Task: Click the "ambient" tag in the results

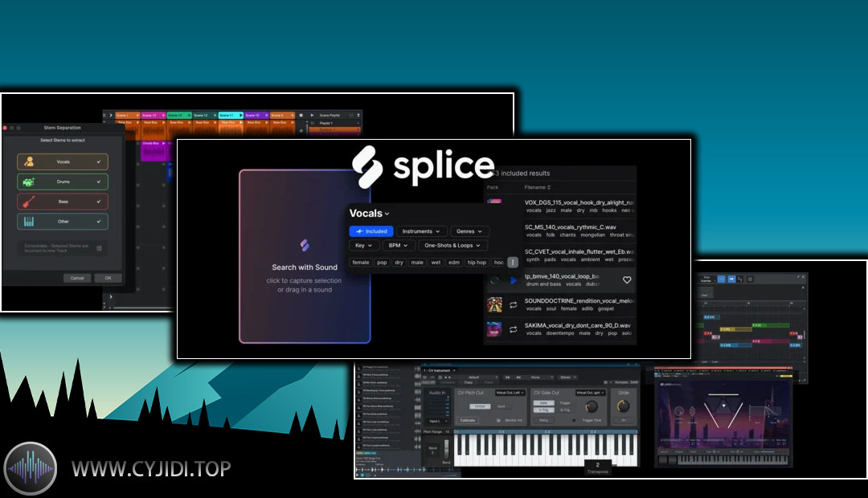Action: (x=590, y=259)
